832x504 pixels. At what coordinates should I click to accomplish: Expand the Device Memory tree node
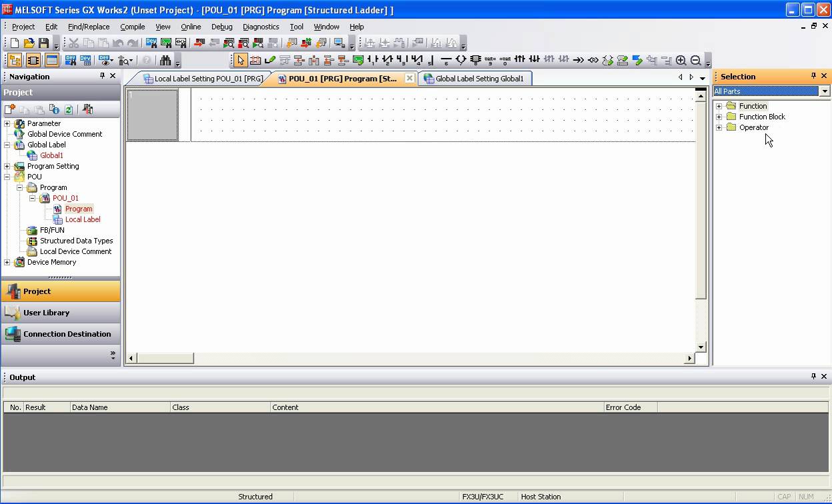pyautogui.click(x=7, y=262)
